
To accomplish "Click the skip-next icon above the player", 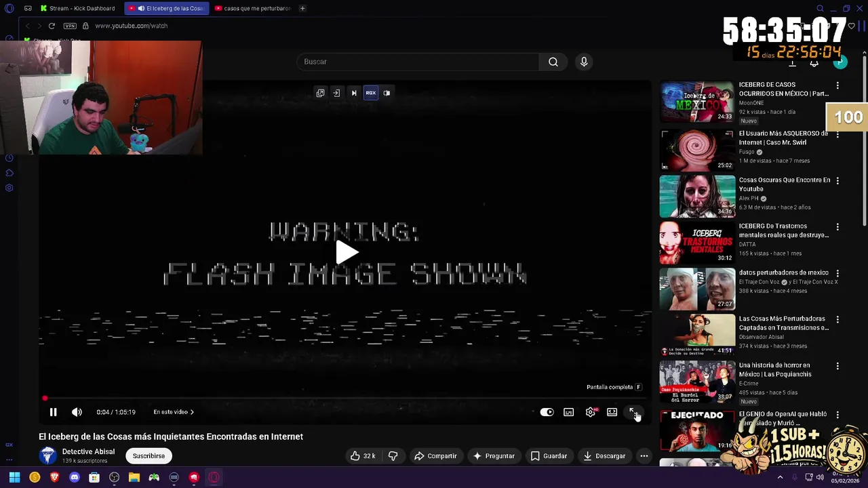I will point(353,93).
